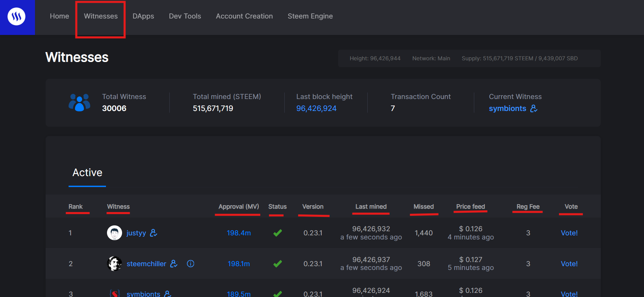Viewport: 644px width, 297px height.
Task: Click steemchiller's avatar thumbnail
Action: pyautogui.click(x=115, y=264)
